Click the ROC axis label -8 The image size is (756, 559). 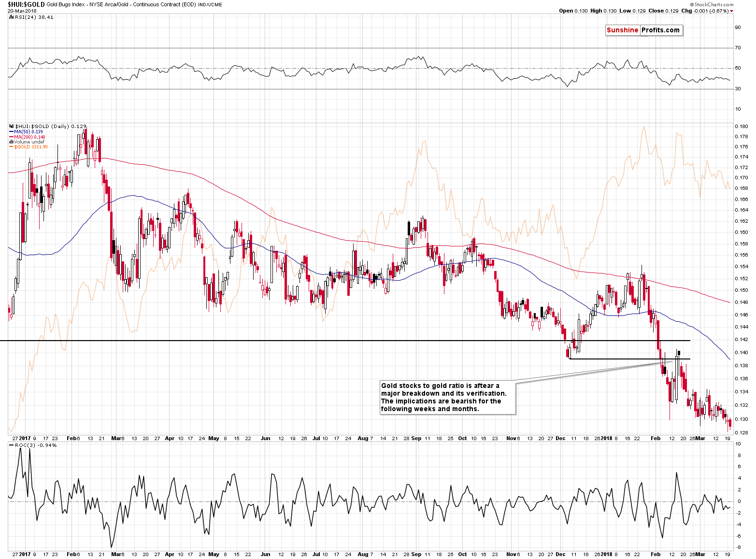(738, 547)
